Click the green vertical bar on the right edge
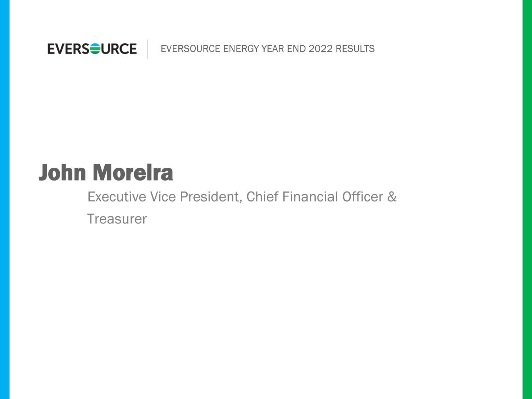 tap(527, 199)
